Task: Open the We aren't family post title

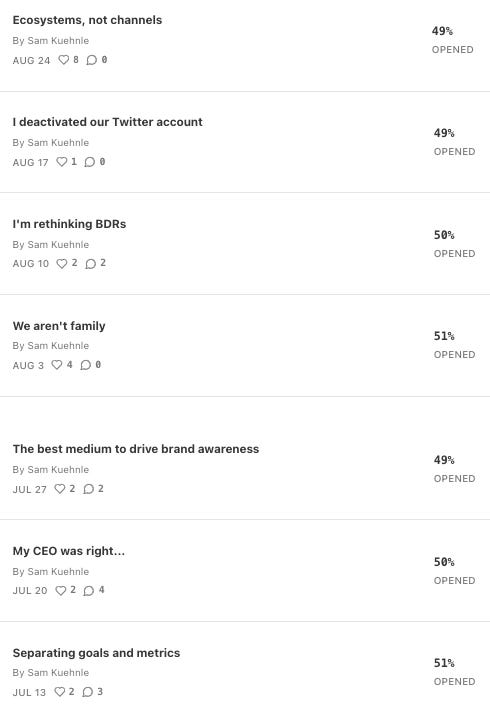Action: tap(59, 326)
